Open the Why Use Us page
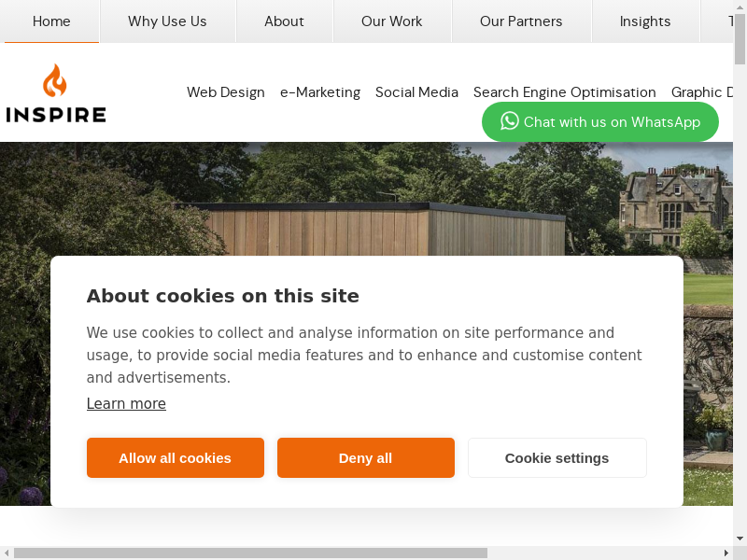Screen dimensions: 747x560 [x=167, y=21]
